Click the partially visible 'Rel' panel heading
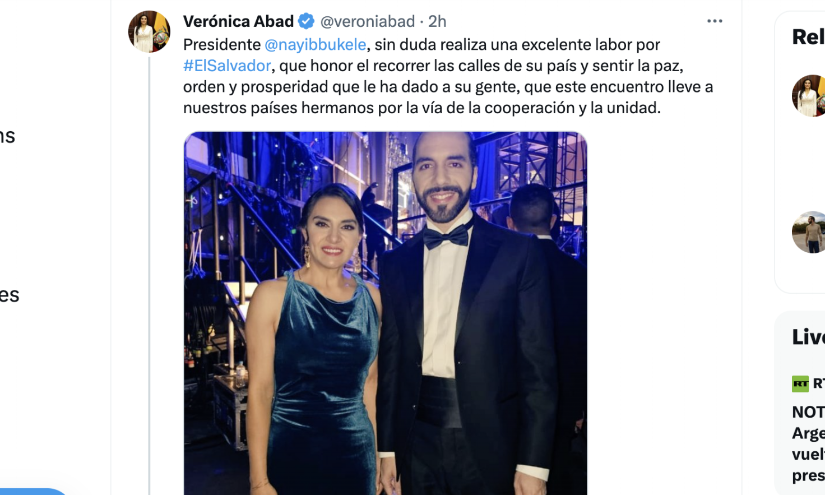 coord(808,37)
